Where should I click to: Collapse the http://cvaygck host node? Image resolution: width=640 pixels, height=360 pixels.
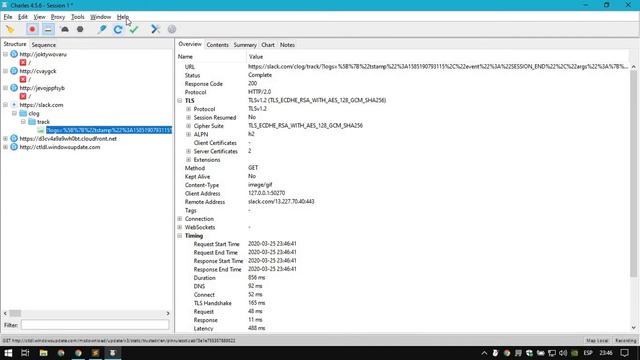(x=5, y=71)
